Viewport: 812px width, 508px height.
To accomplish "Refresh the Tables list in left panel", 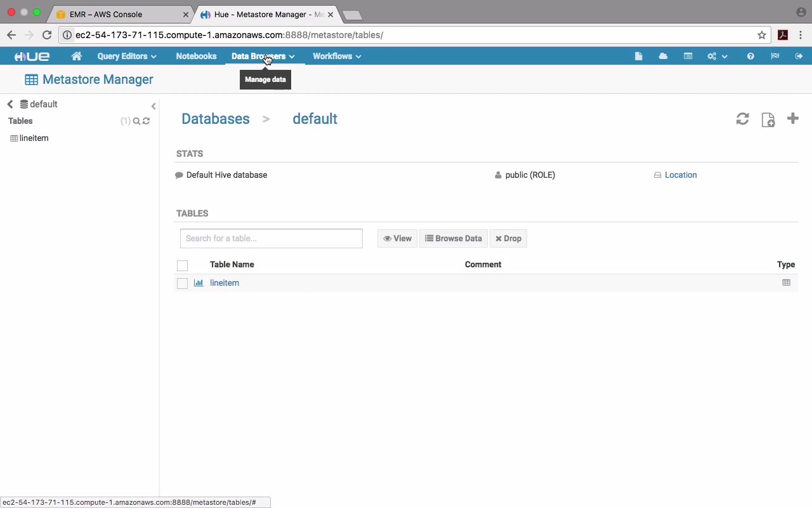I will click(146, 121).
